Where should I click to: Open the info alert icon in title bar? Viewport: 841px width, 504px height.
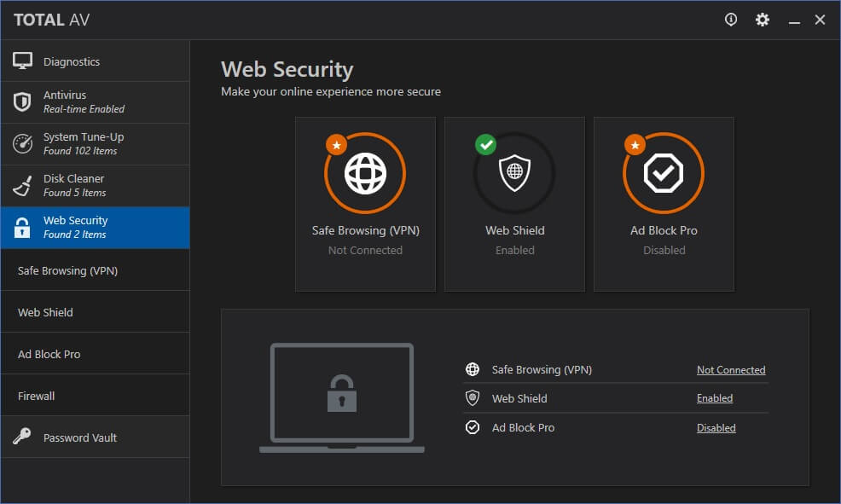(730, 20)
